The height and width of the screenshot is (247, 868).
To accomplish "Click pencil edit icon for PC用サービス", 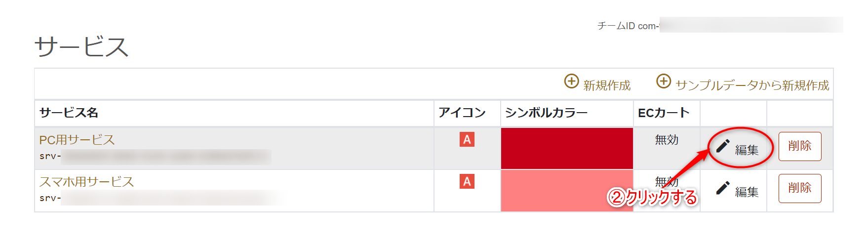I will click(723, 146).
